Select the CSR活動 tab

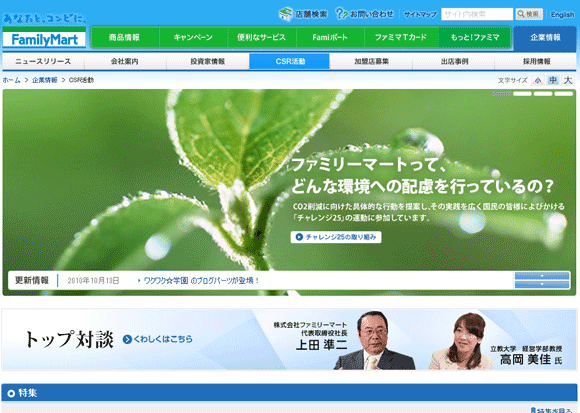[x=290, y=61]
